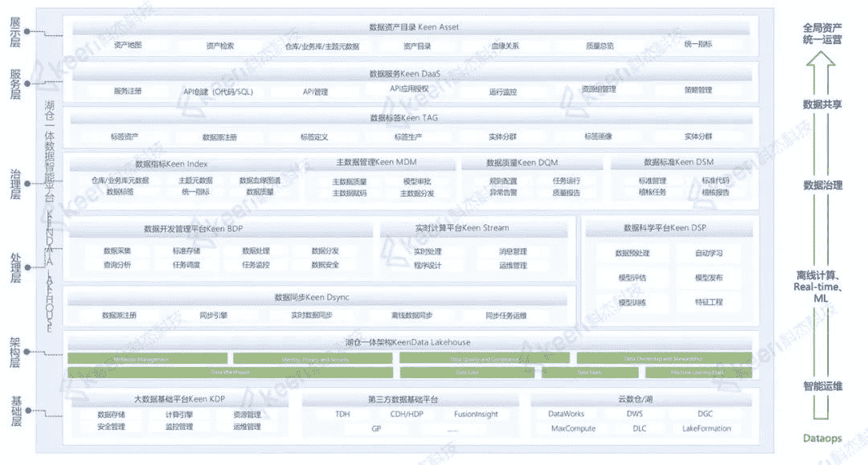Open the 数据服务Keen DaaS header bar
Screen dimensions: 868x465
pyautogui.click(x=410, y=74)
